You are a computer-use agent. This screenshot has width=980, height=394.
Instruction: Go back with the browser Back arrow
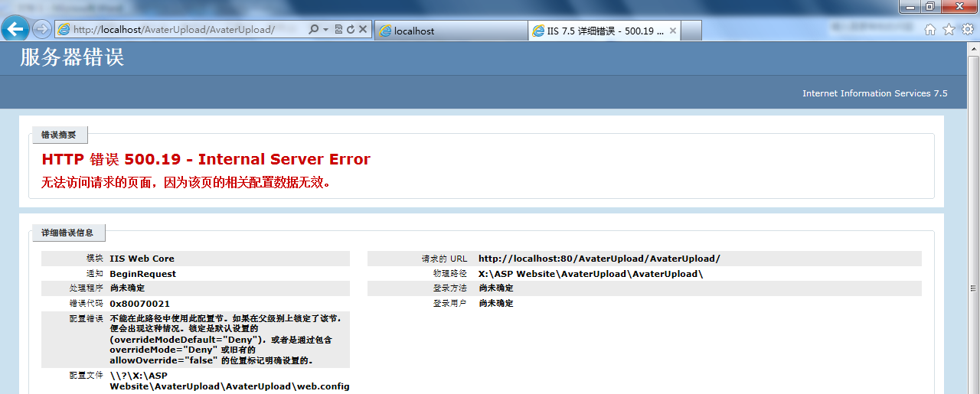(15, 29)
